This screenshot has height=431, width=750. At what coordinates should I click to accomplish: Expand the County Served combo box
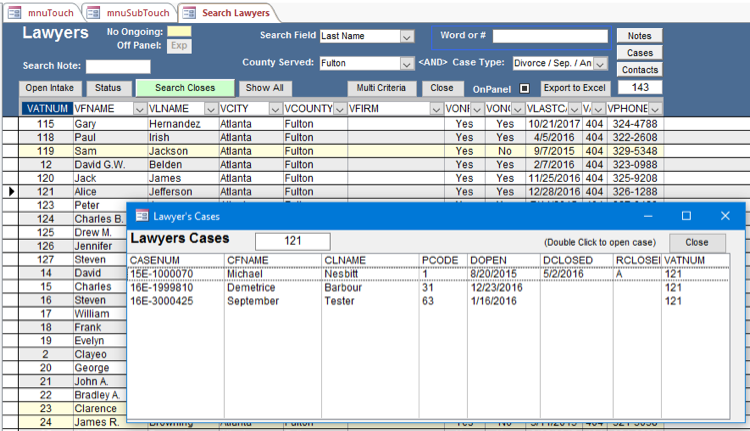click(x=407, y=63)
